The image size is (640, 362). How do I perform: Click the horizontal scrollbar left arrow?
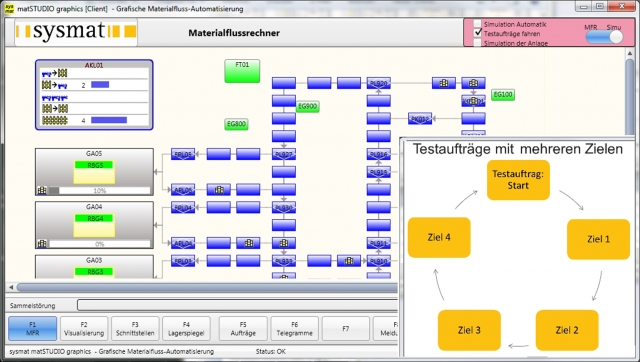click(11, 287)
